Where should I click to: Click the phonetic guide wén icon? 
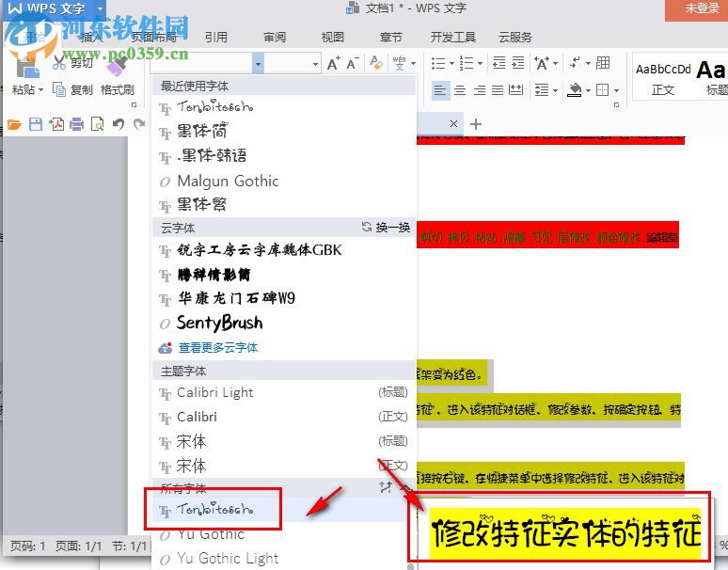point(400,63)
